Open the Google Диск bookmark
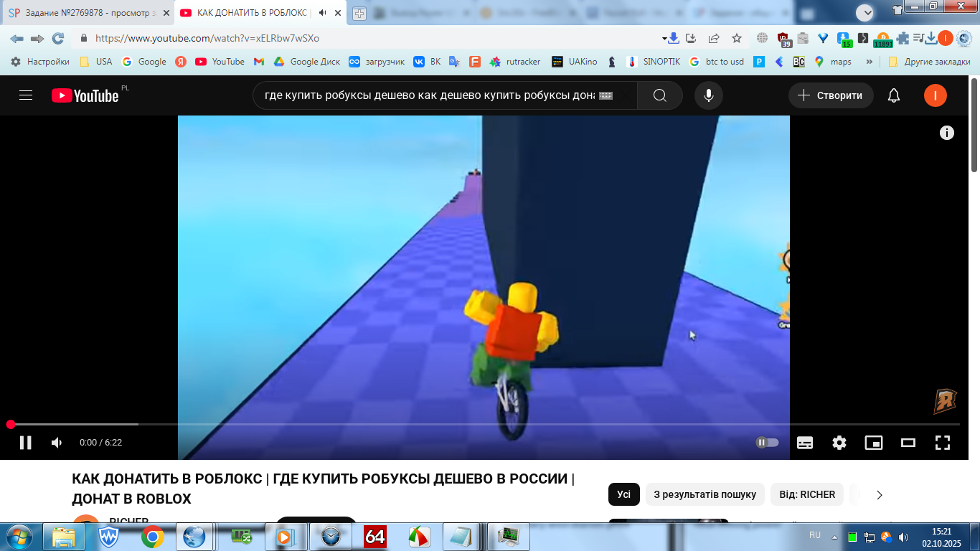 coord(307,62)
